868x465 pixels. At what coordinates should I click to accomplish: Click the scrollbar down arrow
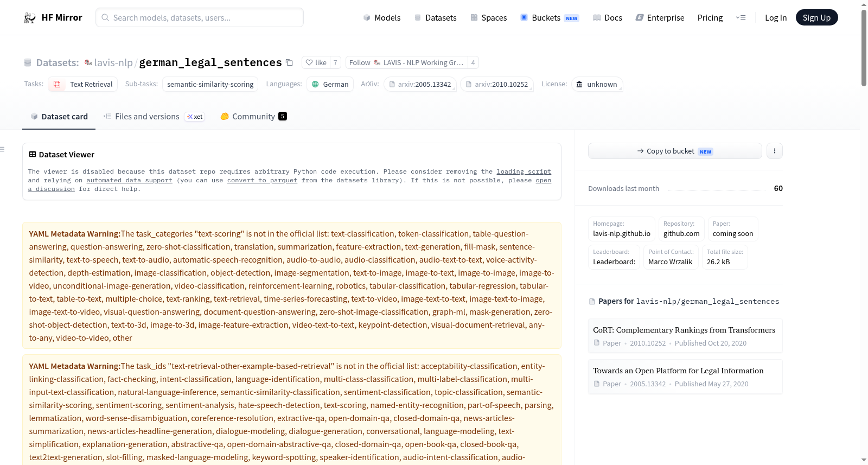point(864,460)
